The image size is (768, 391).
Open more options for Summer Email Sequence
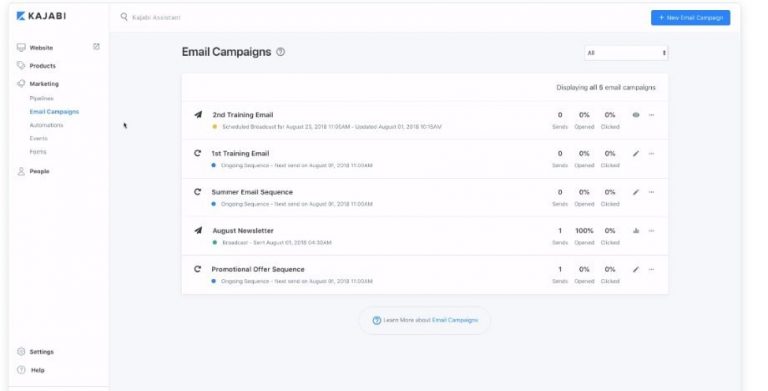point(651,192)
